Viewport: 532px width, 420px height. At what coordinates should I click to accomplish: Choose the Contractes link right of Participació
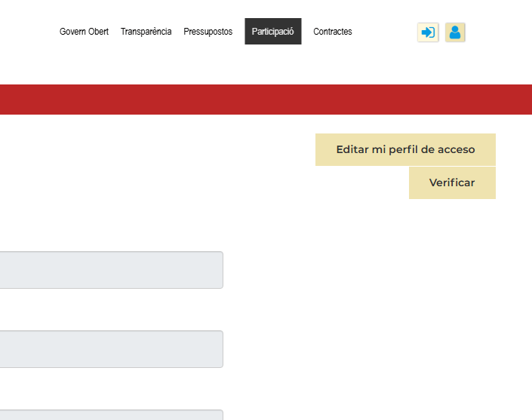coord(332,32)
